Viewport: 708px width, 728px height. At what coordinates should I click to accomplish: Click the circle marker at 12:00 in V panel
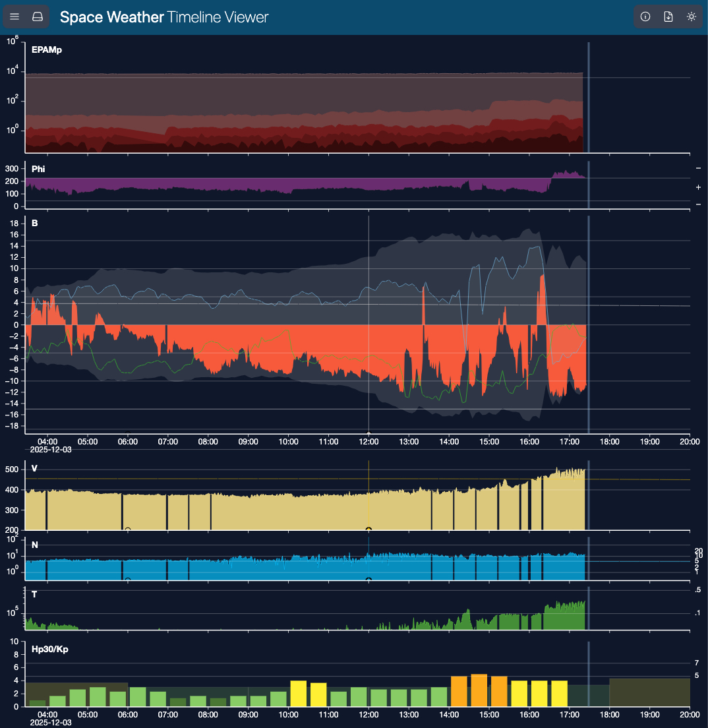tap(369, 530)
